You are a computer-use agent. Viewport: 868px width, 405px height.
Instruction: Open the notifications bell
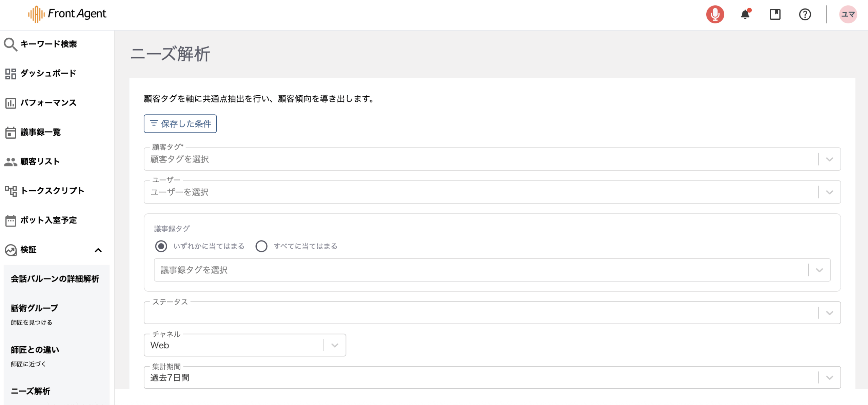coord(745,14)
